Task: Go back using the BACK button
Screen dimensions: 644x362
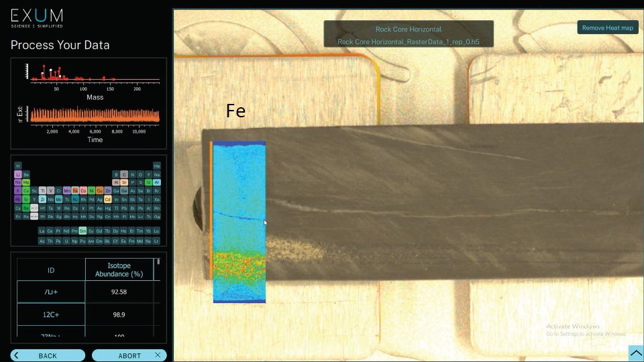Action: pyautogui.click(x=48, y=355)
